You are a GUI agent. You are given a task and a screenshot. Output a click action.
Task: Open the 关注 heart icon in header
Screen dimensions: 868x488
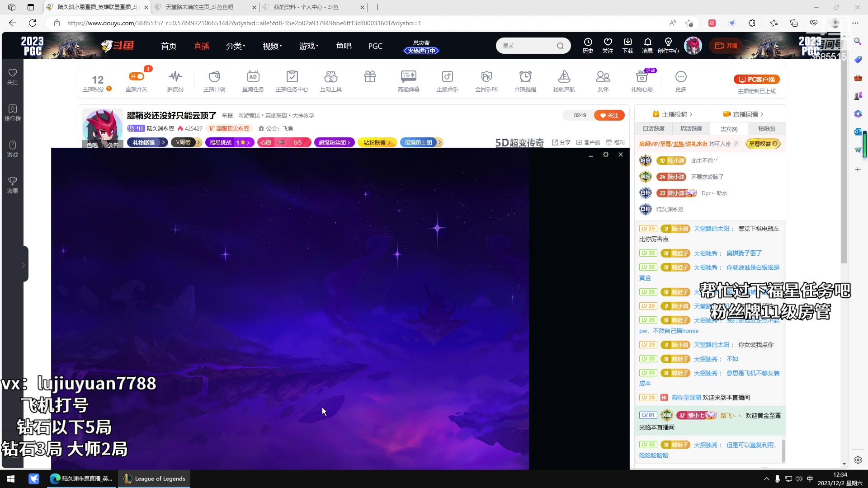[608, 46]
